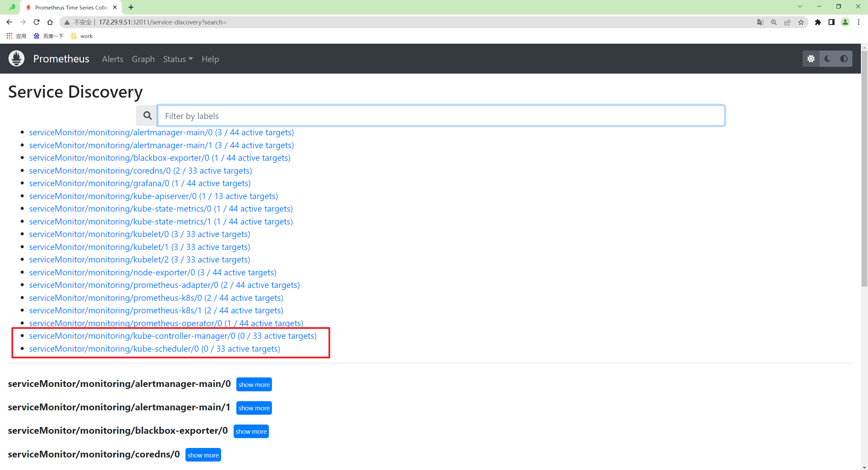Image resolution: width=868 pixels, height=470 pixels.
Task: Show more for coredns/0
Action: coord(203,455)
